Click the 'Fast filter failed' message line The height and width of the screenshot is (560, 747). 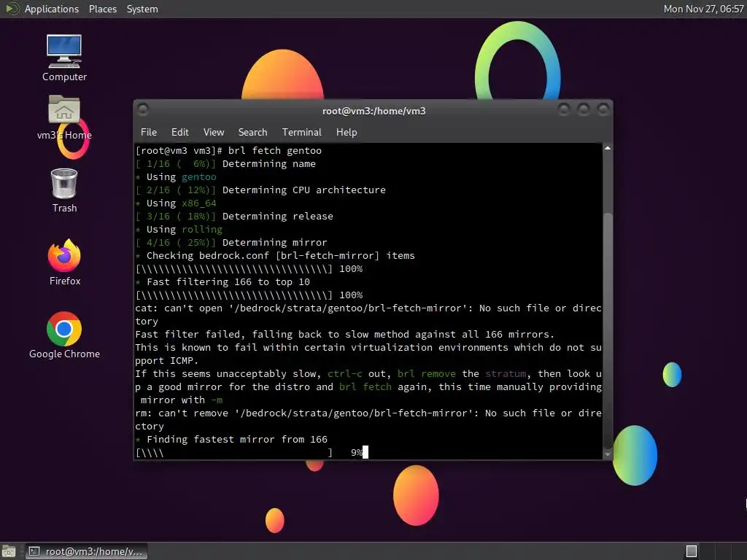click(x=345, y=334)
